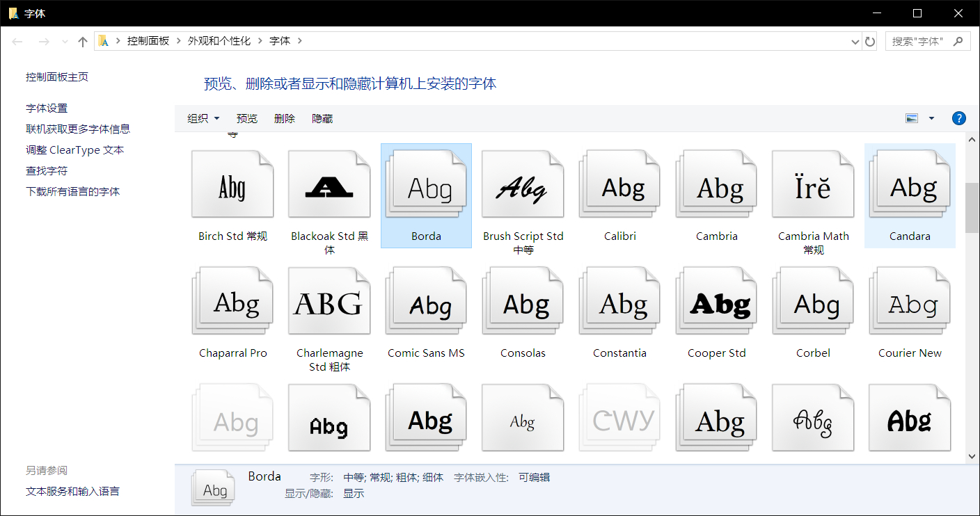Go back with the left arrow
Image resolution: width=980 pixels, height=516 pixels.
point(18,42)
